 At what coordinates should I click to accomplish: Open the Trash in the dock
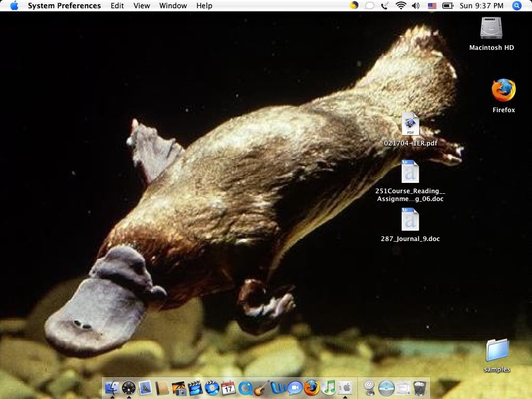point(420,388)
